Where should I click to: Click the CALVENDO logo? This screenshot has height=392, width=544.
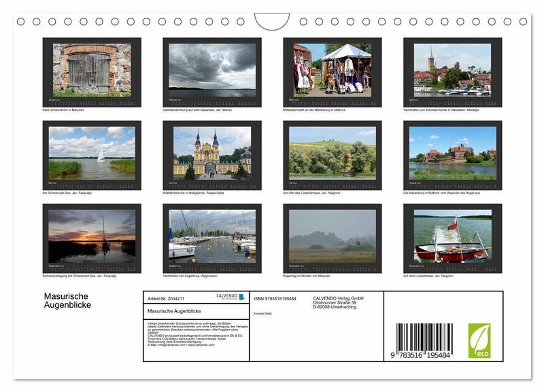click(x=231, y=297)
